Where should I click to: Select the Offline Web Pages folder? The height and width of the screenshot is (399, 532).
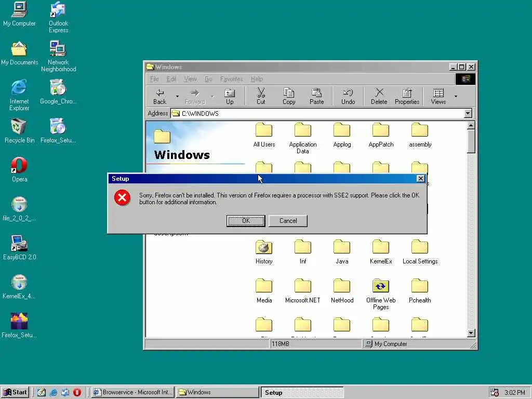(x=381, y=294)
